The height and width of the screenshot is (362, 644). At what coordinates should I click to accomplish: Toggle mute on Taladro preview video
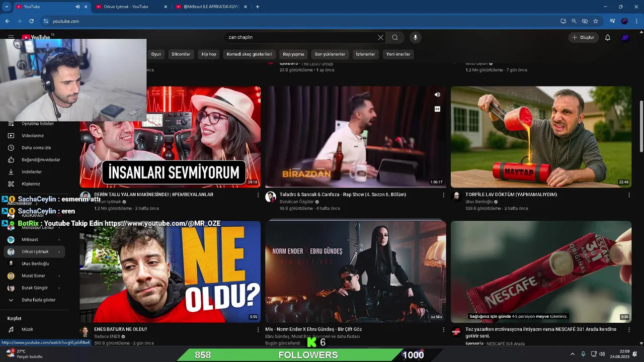pyautogui.click(x=437, y=95)
